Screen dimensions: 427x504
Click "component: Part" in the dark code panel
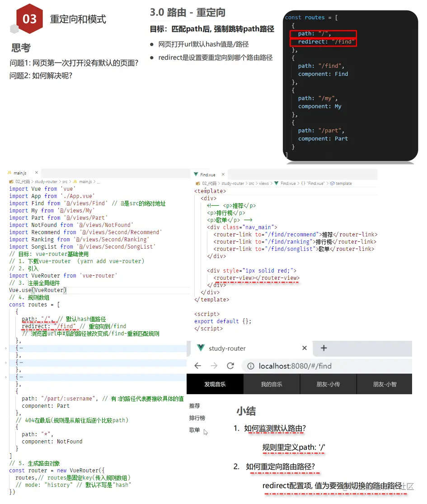click(x=323, y=138)
